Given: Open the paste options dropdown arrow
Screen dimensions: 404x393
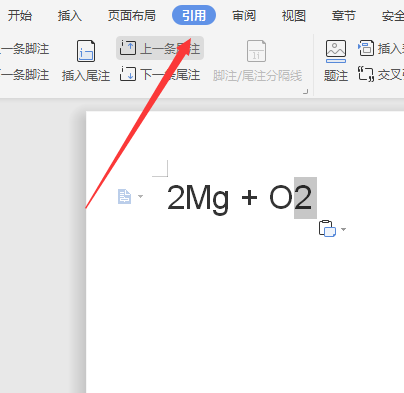Looking at the screenshot, I should tap(344, 229).
